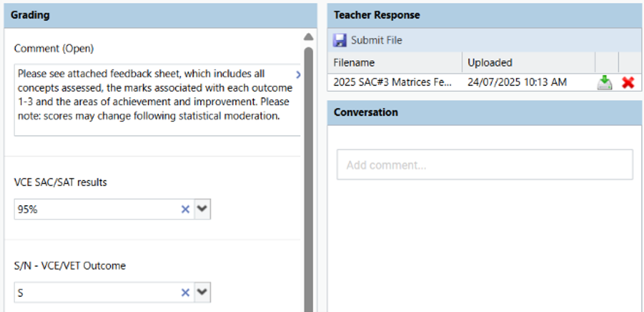The height and width of the screenshot is (312, 644).
Task: Expand the S/N VCE/VET Outcome dropdown
Action: coord(202,293)
